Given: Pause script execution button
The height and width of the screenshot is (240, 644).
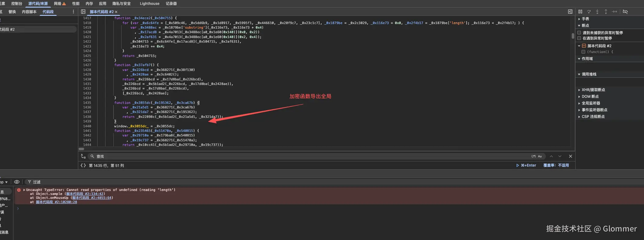Looking at the screenshot, I should click(x=580, y=12).
